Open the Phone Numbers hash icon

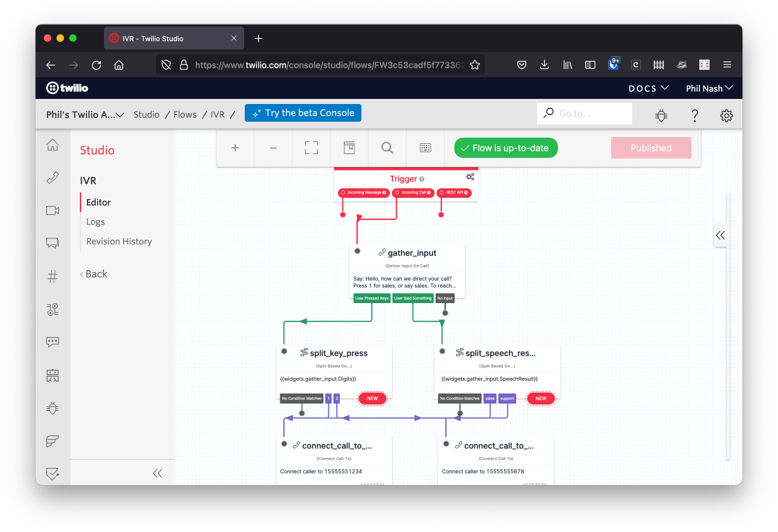point(53,276)
